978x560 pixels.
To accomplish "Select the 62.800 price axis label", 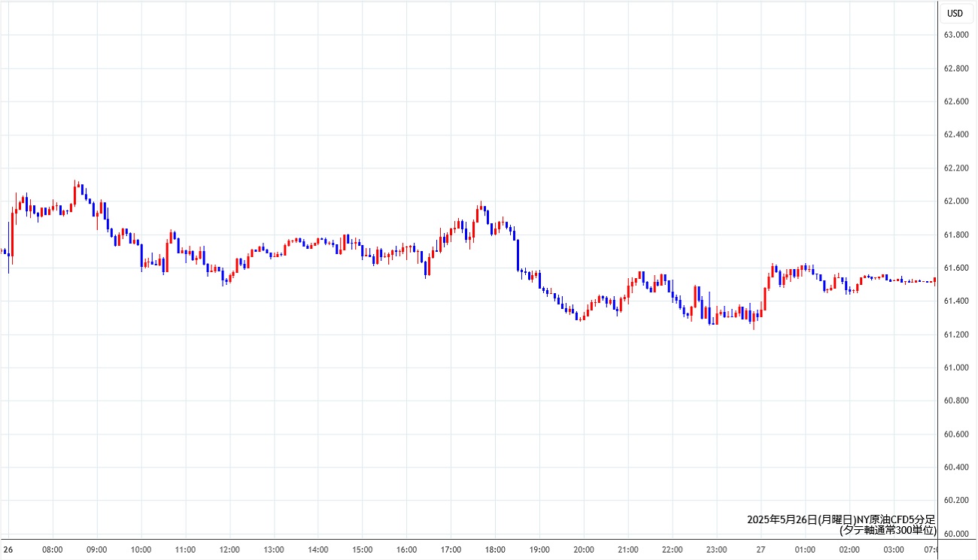I will coord(956,68).
